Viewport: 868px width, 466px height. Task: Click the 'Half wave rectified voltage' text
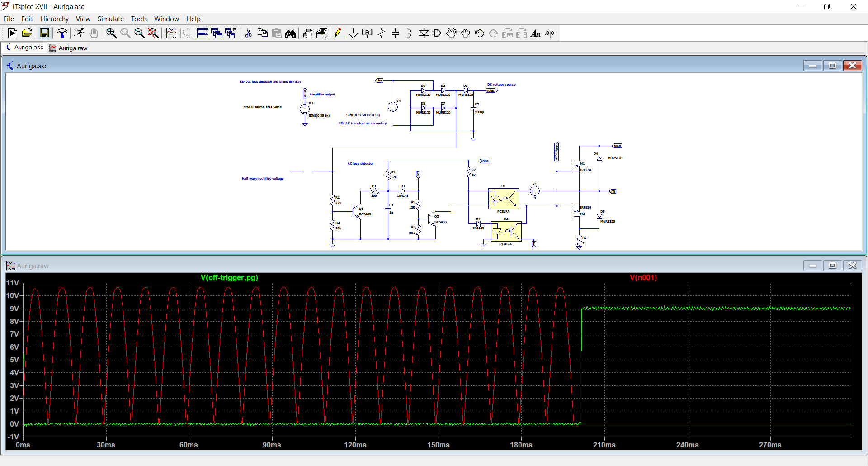pyautogui.click(x=263, y=179)
